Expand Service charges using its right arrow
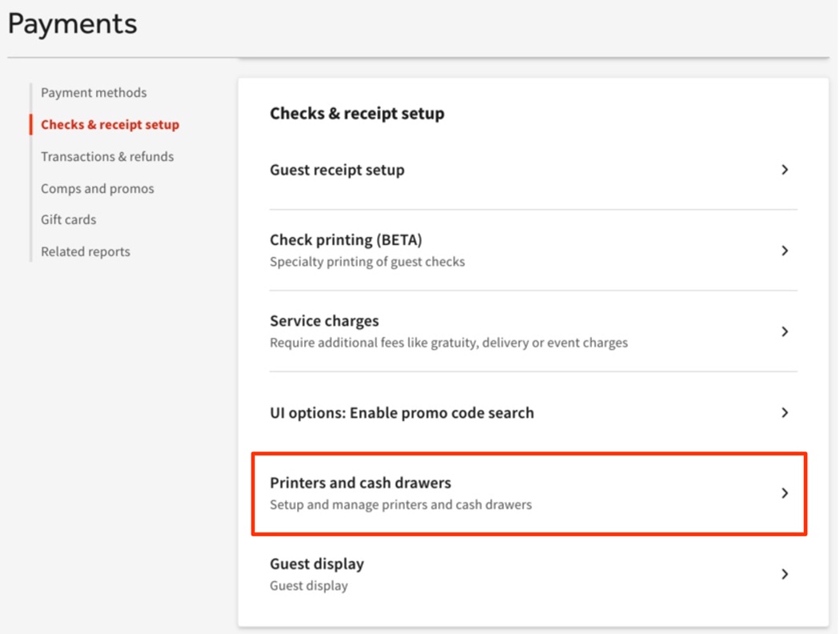 (785, 331)
